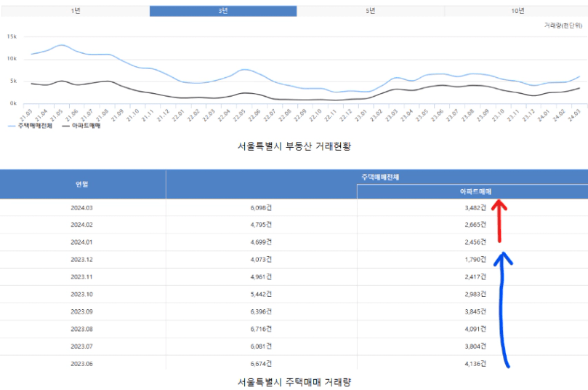This screenshot has width=588, height=390.
Task: Click the 2,665건 apartment value
Action: coord(475,224)
